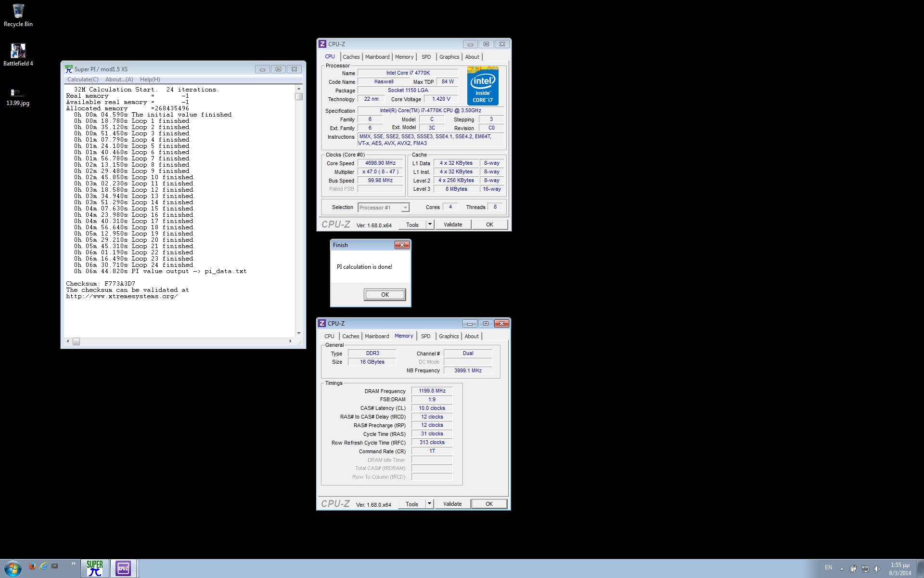The image size is (924, 578).
Task: Launch Internet Explorer from quick launch
Action: [43, 566]
